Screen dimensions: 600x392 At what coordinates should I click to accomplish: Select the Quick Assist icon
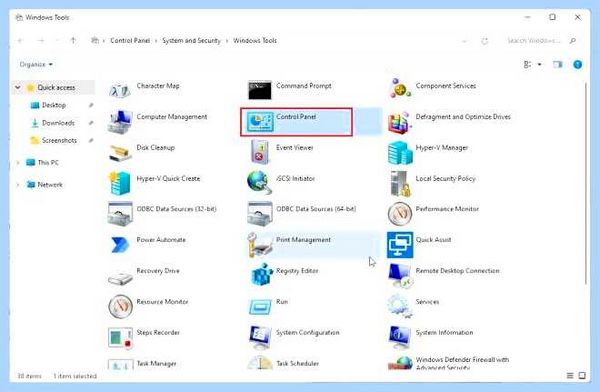[400, 245]
